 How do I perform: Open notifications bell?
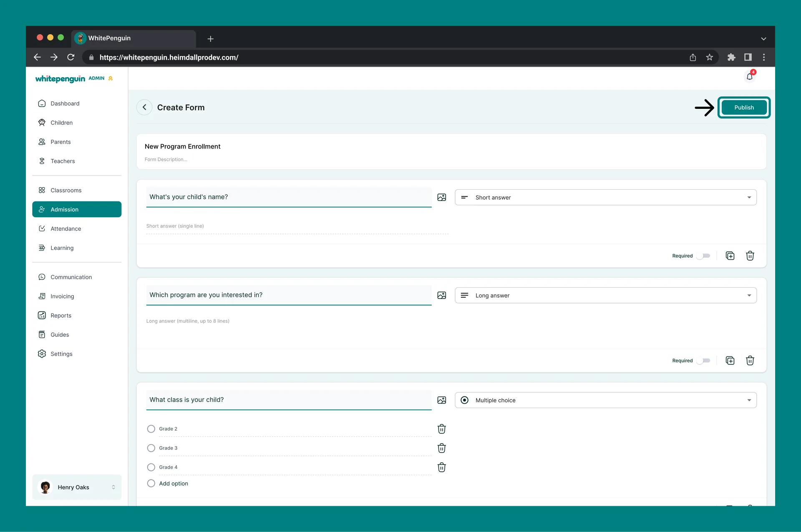click(x=750, y=76)
